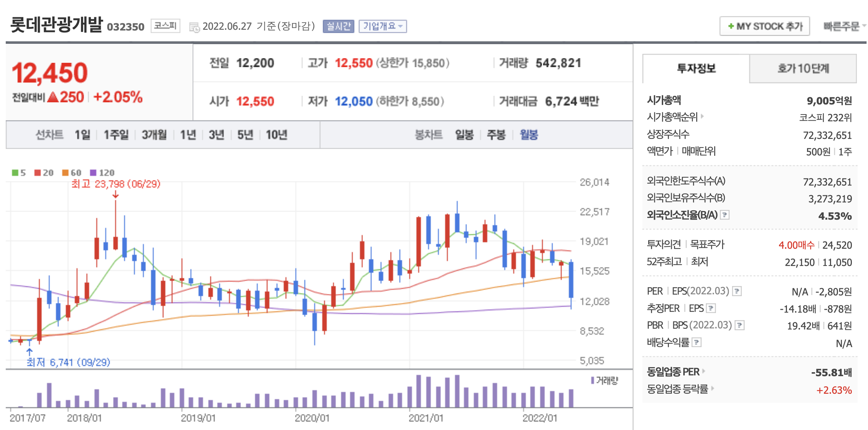Select the 10년 line chart
The width and height of the screenshot is (868, 430).
pyautogui.click(x=277, y=135)
